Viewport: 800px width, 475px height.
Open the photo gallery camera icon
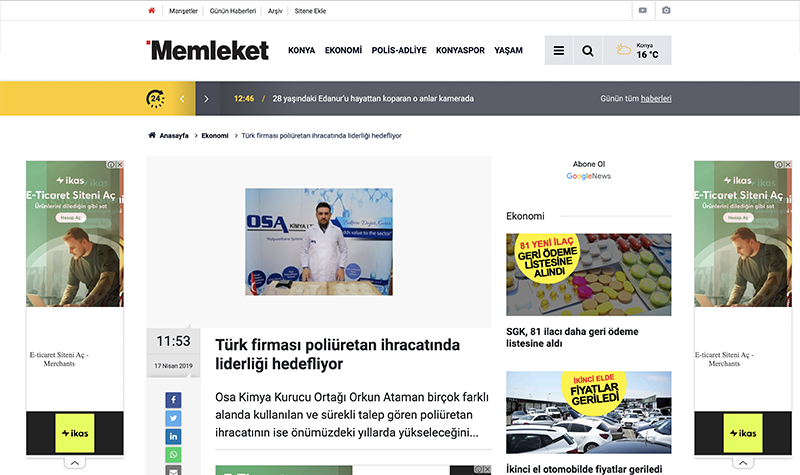click(666, 10)
